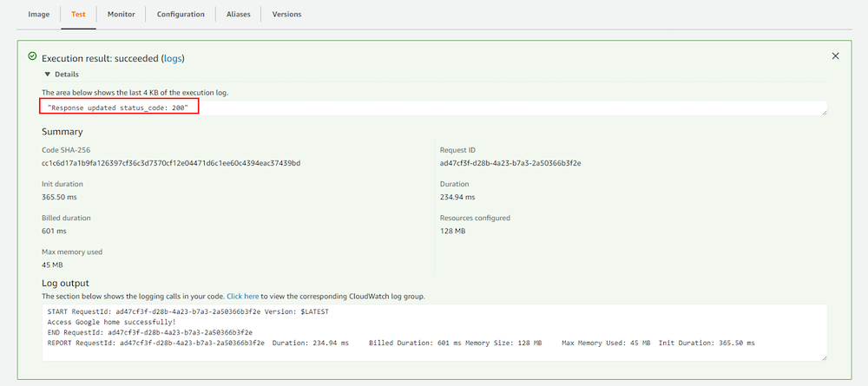Viewport: 868px width, 386px height.
Task: Switch to the Aliases tab
Action: [x=238, y=15]
